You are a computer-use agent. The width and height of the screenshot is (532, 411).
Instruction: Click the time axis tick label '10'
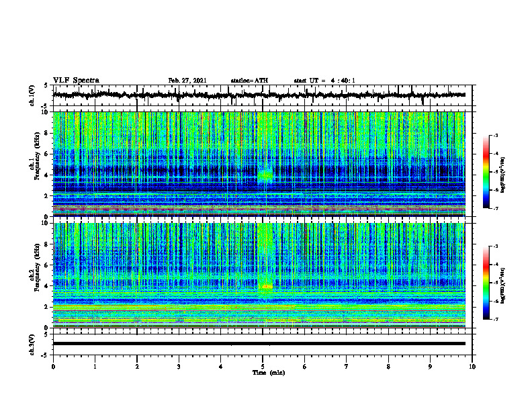click(472, 367)
